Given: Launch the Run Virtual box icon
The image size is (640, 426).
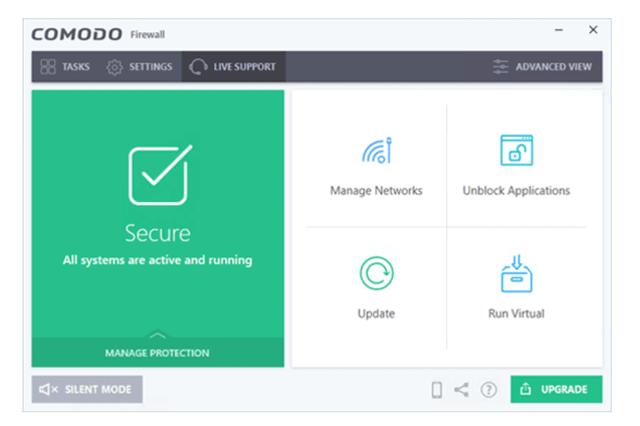Looking at the screenshot, I should tap(516, 274).
